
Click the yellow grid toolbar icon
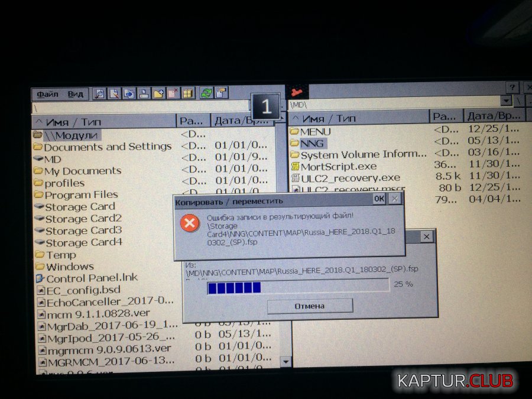188,93
